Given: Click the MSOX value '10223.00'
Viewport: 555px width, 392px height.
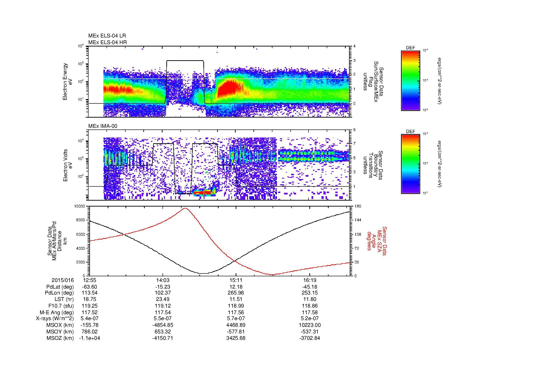Looking at the screenshot, I should point(310,325).
